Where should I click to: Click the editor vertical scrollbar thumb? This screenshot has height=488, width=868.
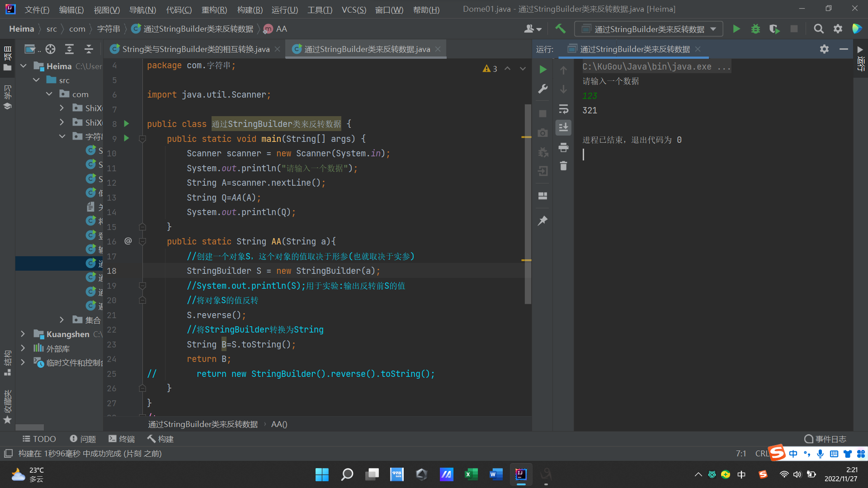pyautogui.click(x=528, y=203)
